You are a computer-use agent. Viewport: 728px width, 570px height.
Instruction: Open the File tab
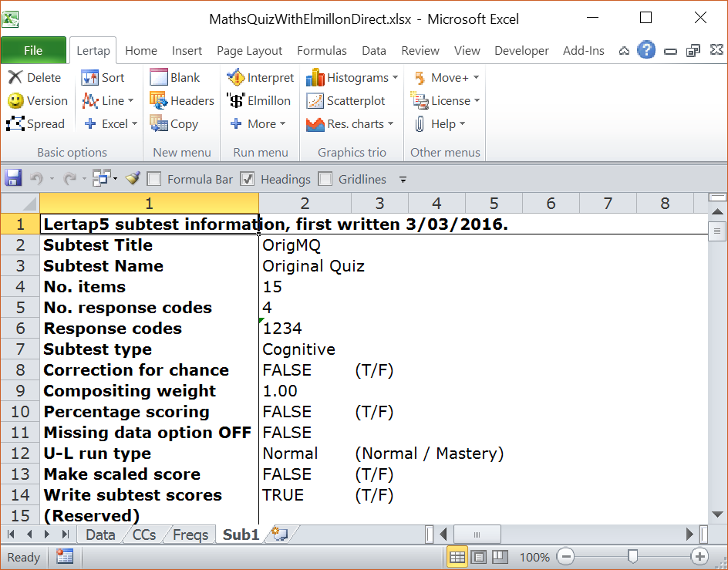tap(33, 50)
